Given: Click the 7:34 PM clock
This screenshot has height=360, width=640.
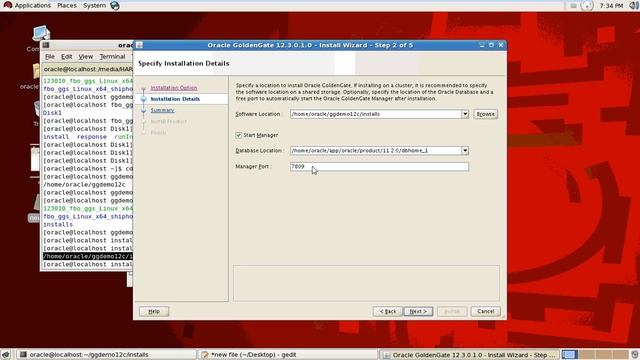Looking at the screenshot, I should [611, 5].
